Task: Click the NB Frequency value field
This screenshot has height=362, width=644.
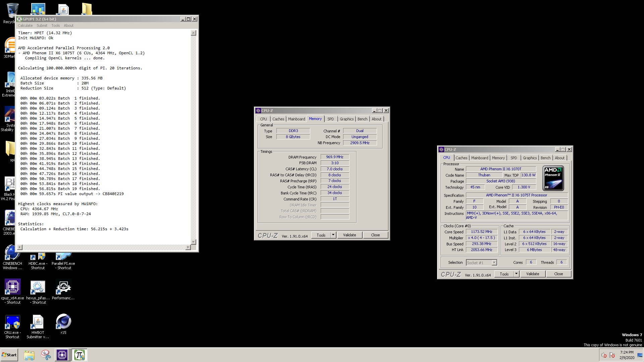Action: [x=360, y=143]
